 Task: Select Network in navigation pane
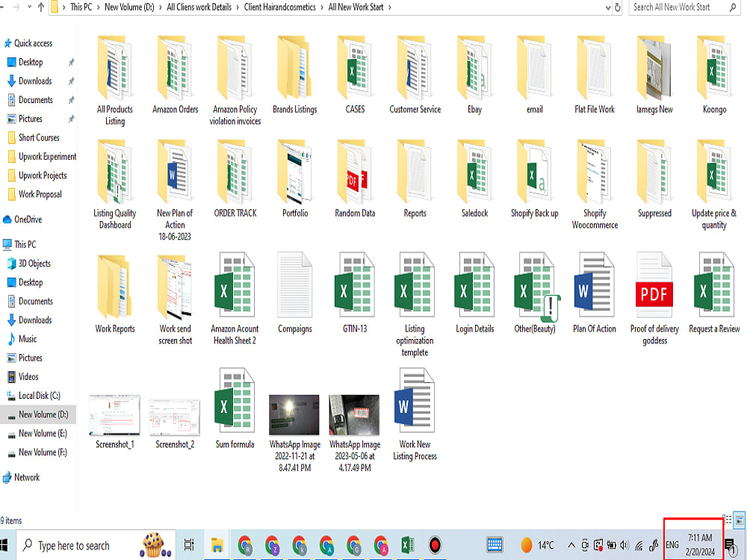pos(27,477)
